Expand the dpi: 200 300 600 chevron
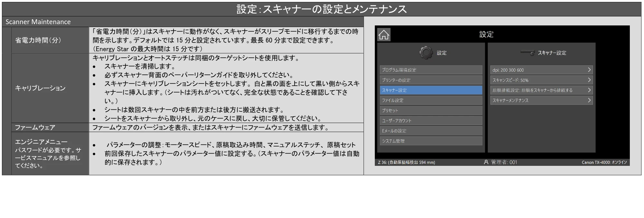 589,70
